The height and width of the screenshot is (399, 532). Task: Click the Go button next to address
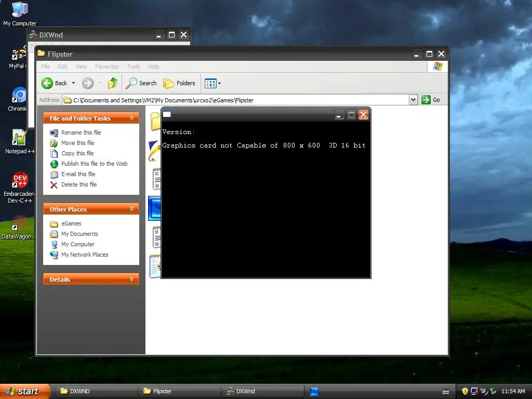tap(431, 100)
